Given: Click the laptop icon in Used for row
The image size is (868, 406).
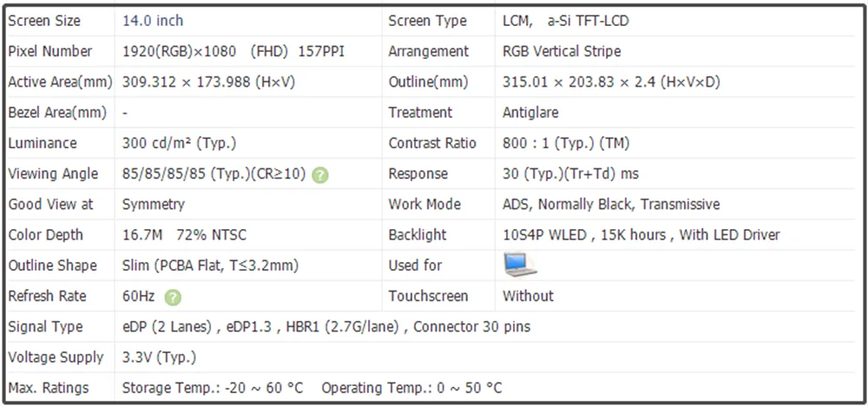Looking at the screenshot, I should point(520,265).
